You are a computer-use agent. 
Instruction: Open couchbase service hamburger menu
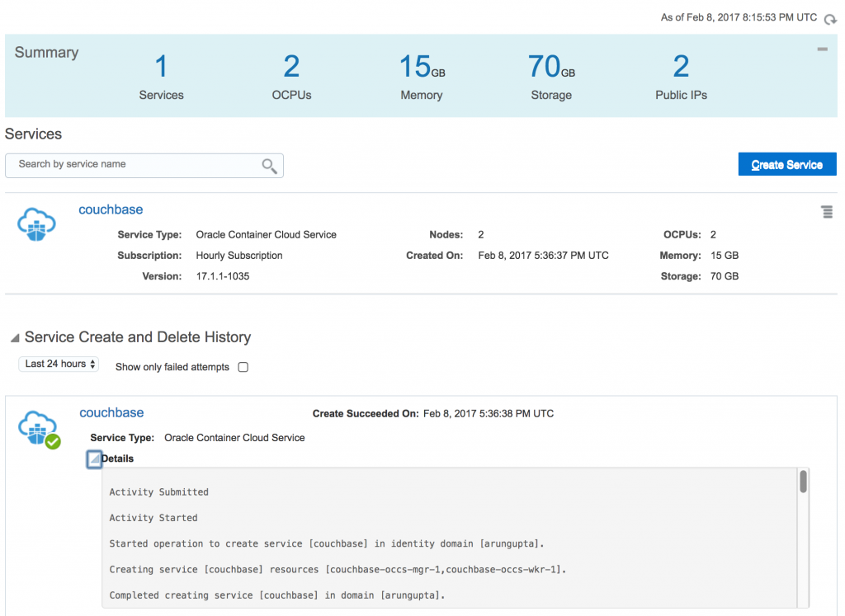(827, 212)
